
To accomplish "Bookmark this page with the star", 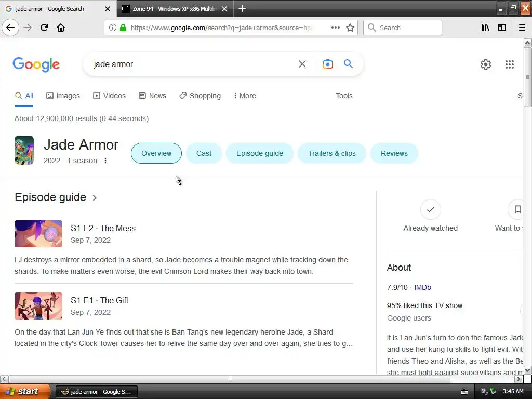I will pyautogui.click(x=350, y=28).
